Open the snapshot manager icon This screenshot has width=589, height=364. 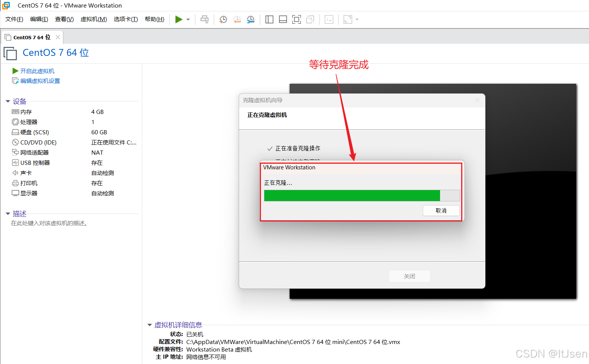[x=250, y=19]
